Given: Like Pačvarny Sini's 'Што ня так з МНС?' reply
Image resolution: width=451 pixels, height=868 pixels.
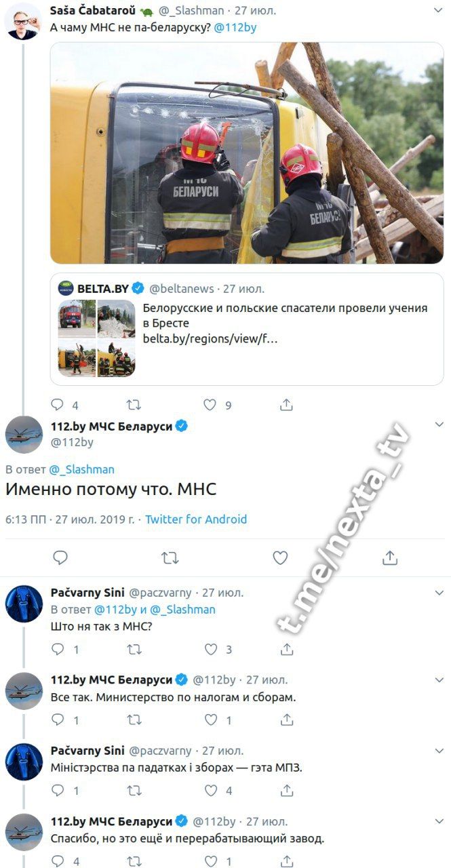Looking at the screenshot, I should (x=211, y=649).
